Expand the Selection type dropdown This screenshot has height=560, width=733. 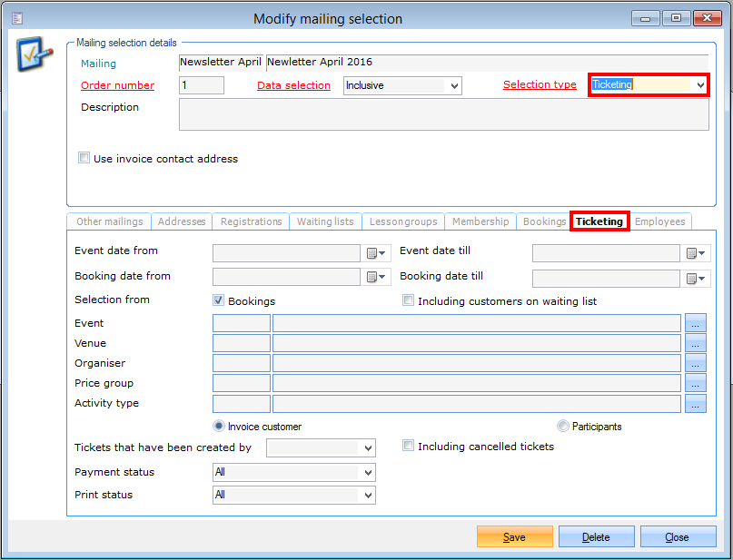tap(699, 85)
